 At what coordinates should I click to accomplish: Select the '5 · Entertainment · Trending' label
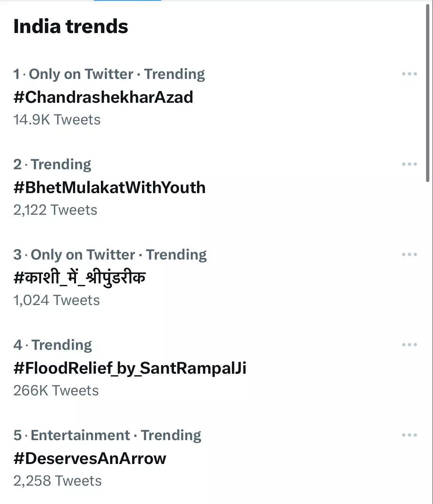pos(107,435)
